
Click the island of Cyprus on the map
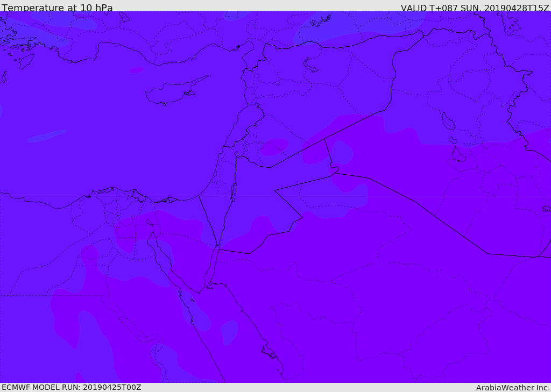(x=173, y=92)
